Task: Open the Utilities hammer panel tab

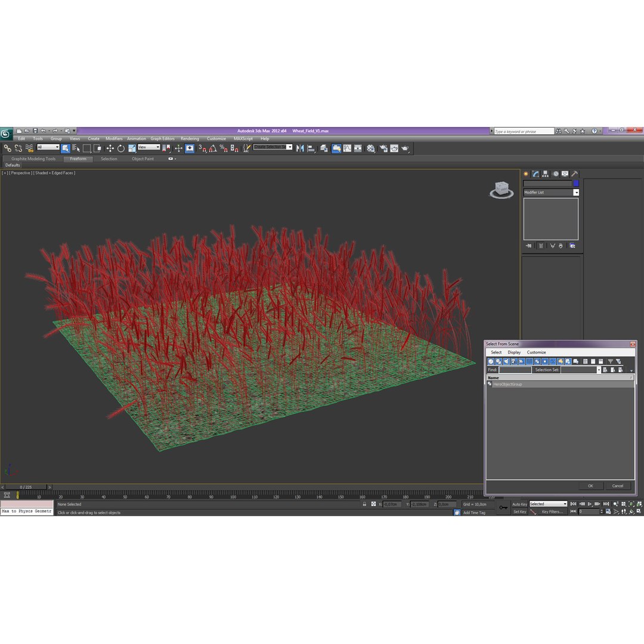Action: (x=575, y=174)
